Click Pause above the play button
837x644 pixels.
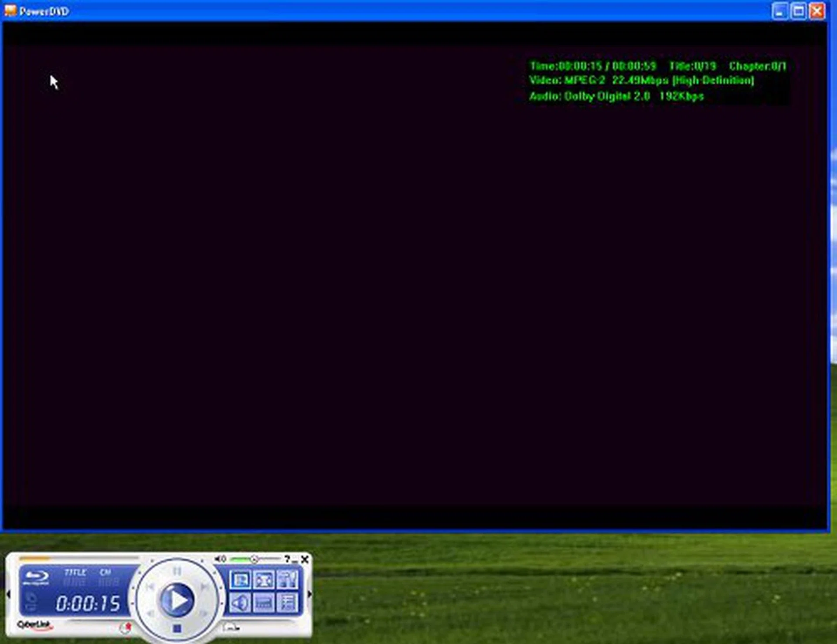point(177,571)
